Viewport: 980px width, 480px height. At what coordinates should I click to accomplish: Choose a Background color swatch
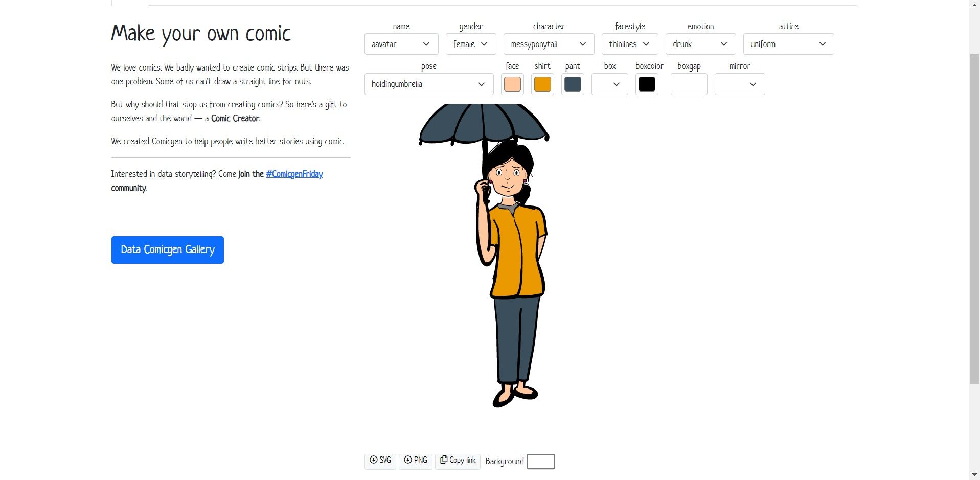(541, 462)
